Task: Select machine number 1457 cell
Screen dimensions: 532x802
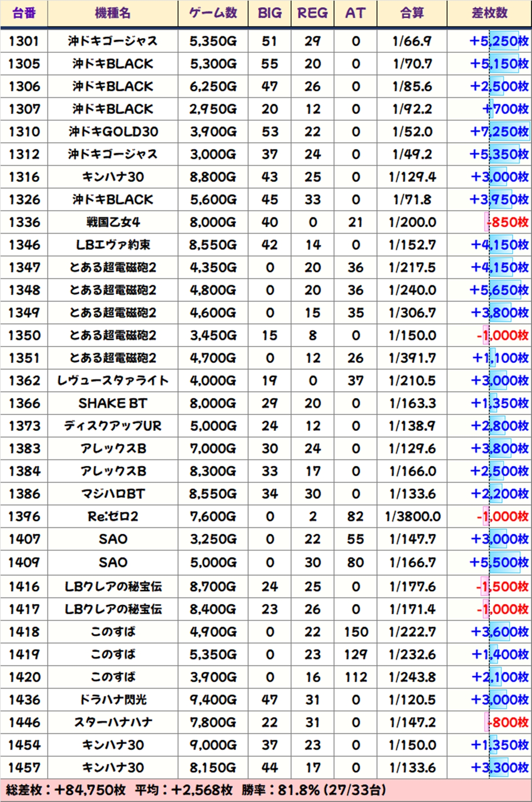Action: 24,768
